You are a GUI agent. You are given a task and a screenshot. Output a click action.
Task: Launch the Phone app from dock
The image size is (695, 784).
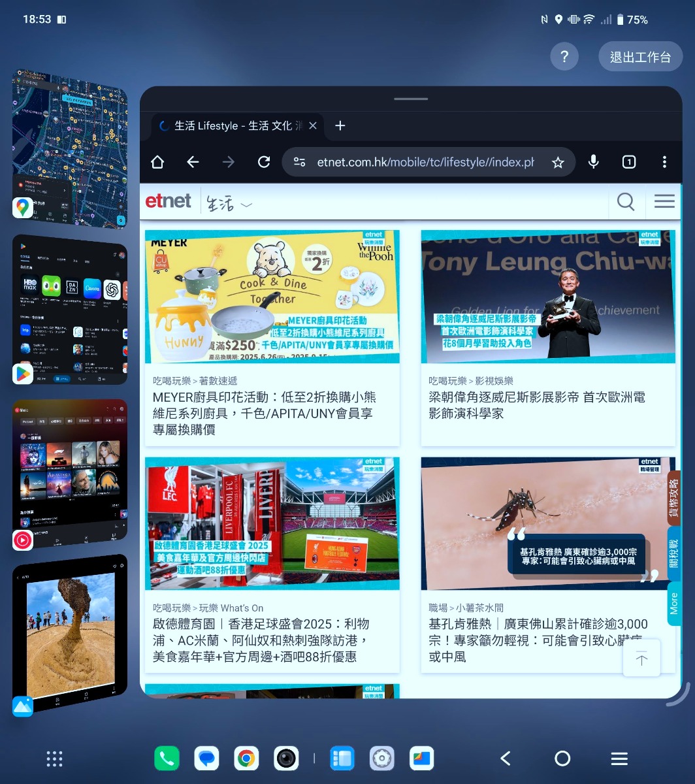(x=167, y=759)
